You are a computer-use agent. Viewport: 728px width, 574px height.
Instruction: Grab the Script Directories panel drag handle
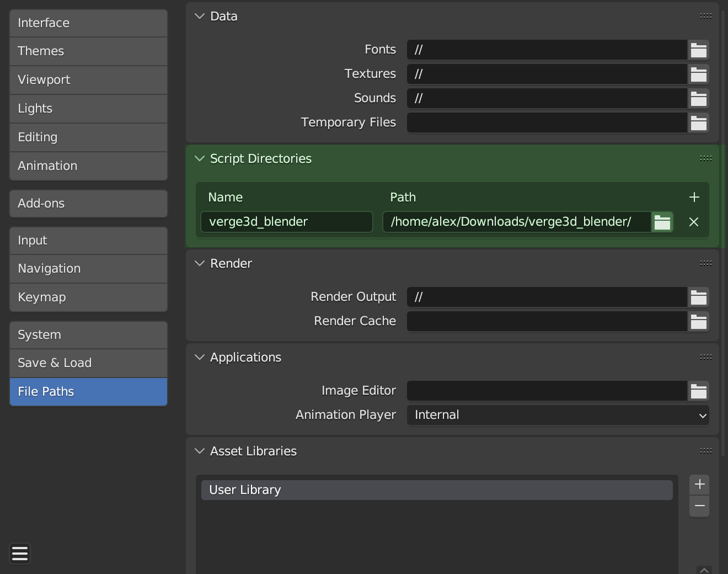point(705,158)
